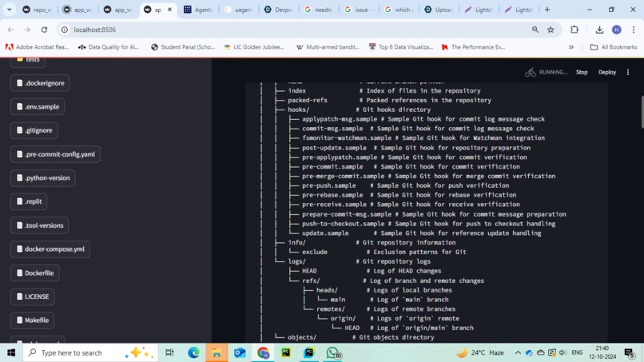
Task: Open Windows Start menu
Action: point(11,353)
